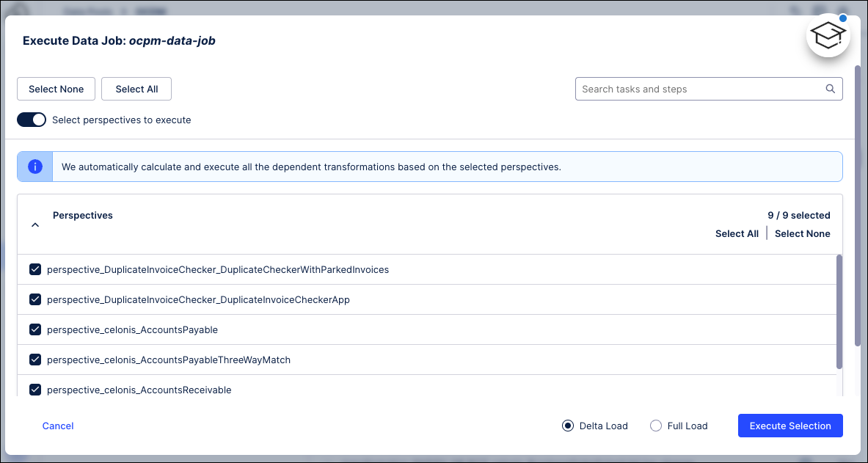The height and width of the screenshot is (463, 868).
Task: Click the Cancel link
Action: (58, 426)
